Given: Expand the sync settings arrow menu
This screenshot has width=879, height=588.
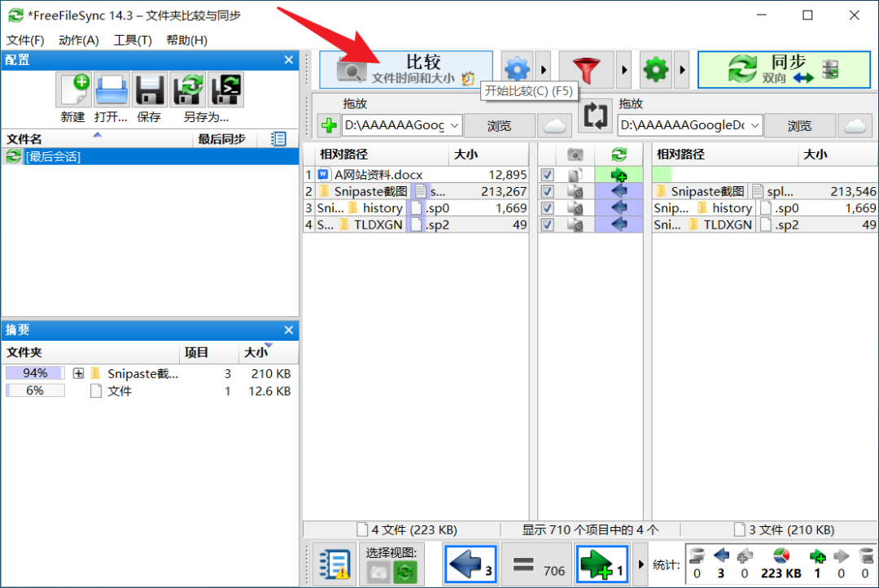Looking at the screenshot, I should tap(682, 70).
